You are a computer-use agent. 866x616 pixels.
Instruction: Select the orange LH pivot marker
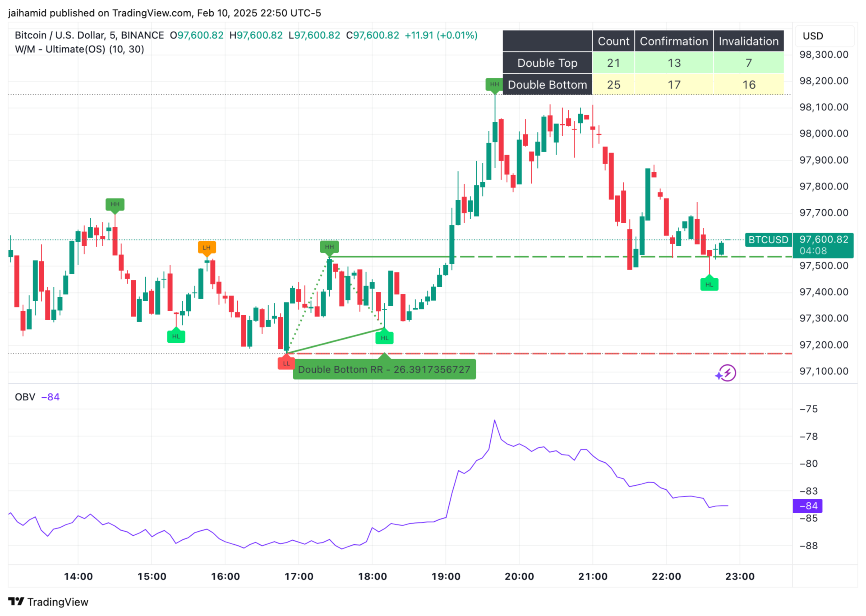207,248
